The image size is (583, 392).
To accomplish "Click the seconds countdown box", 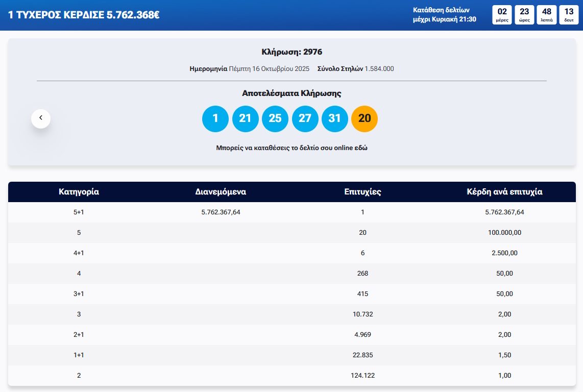I will tap(569, 15).
